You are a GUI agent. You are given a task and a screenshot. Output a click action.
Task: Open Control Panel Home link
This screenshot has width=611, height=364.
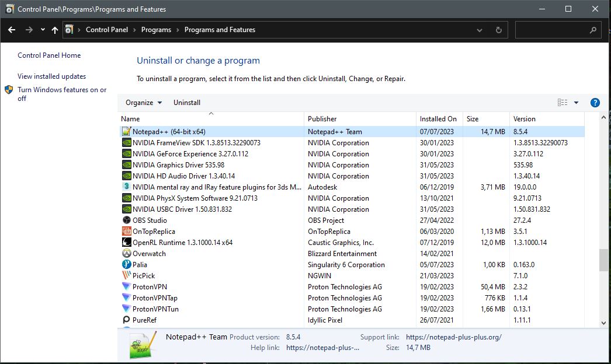pyautogui.click(x=49, y=55)
